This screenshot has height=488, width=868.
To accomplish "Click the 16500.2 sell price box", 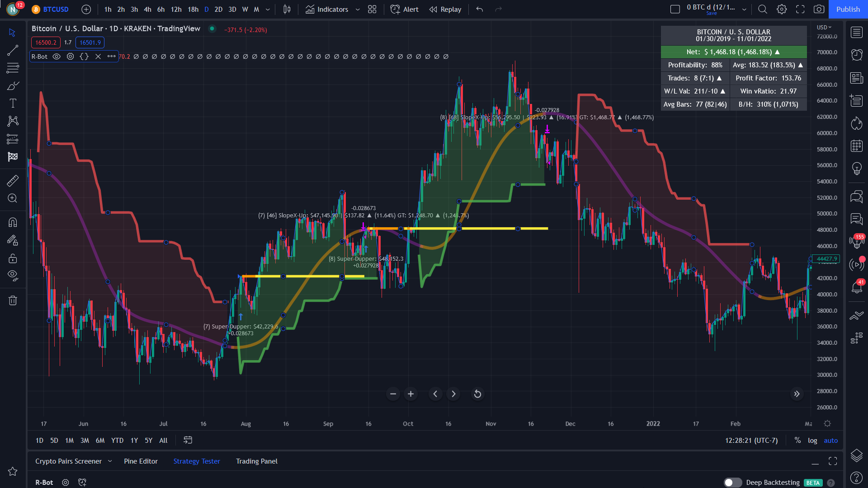I will click(46, 42).
